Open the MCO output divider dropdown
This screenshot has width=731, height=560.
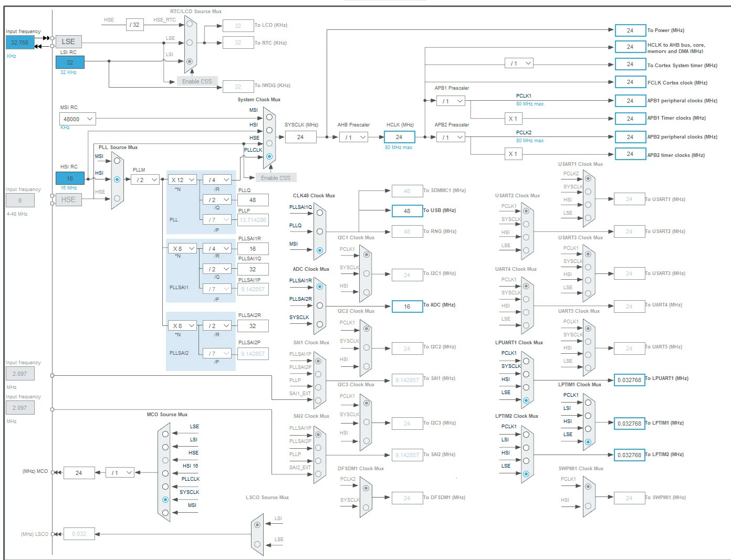(x=120, y=472)
